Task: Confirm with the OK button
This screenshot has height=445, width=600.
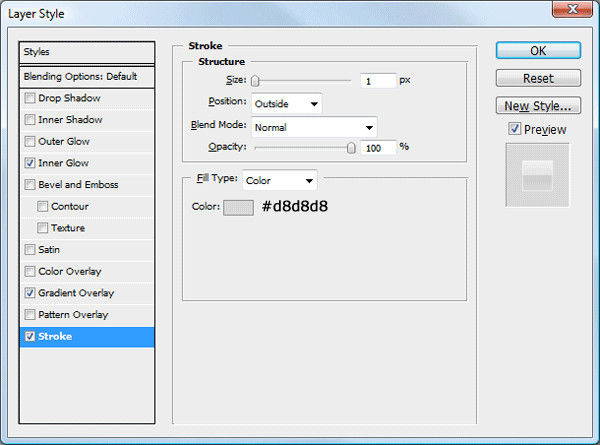Action: 538,51
